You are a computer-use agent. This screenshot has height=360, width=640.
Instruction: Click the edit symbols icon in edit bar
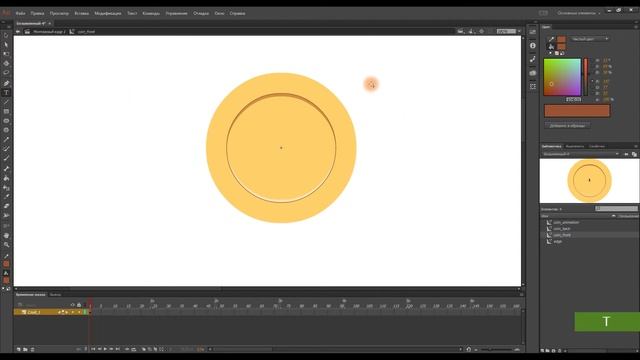coord(471,31)
